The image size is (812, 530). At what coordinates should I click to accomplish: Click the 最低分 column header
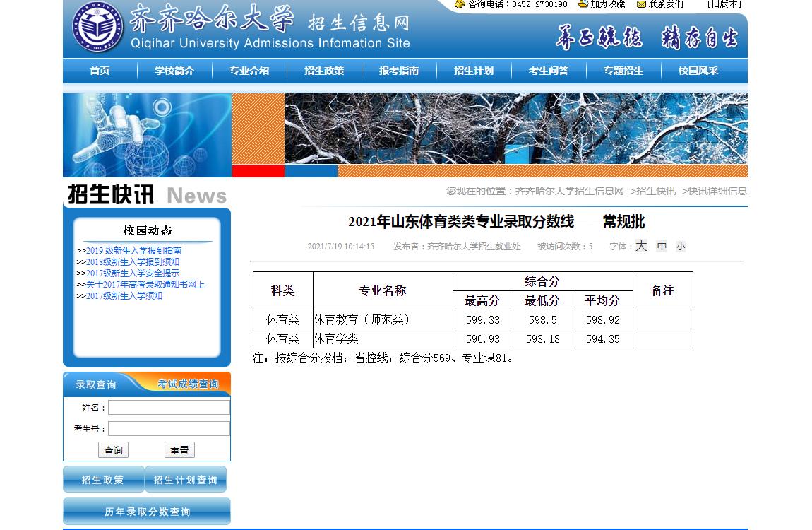coord(542,300)
